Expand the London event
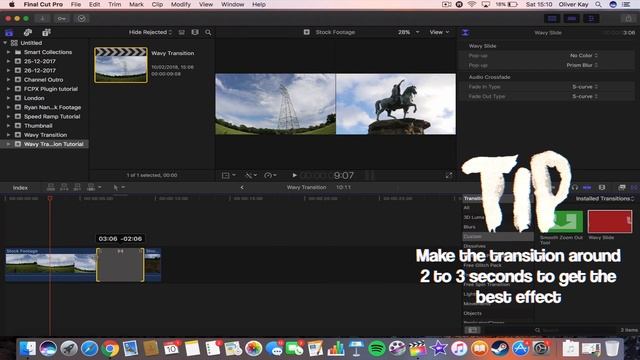 [8, 98]
